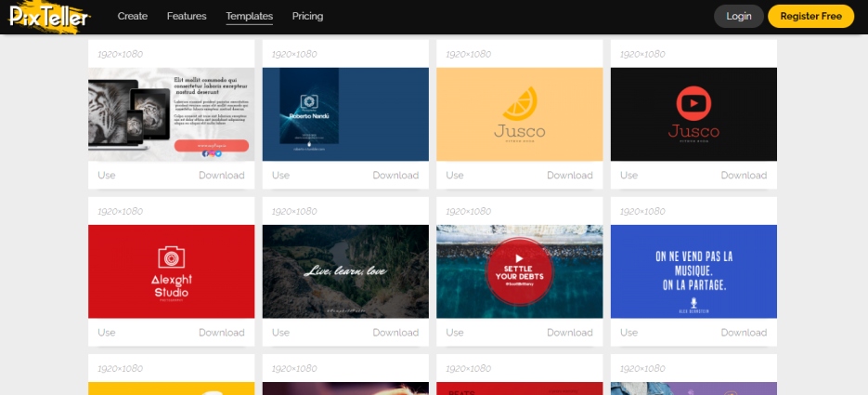This screenshot has height=395, width=868.
Task: Click the PixTeller logo
Action: click(x=48, y=16)
